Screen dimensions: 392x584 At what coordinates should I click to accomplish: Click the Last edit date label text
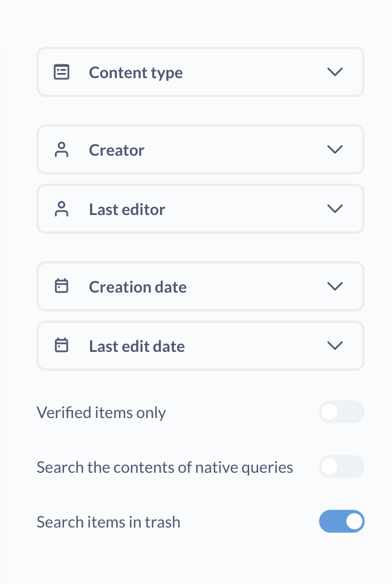click(137, 346)
